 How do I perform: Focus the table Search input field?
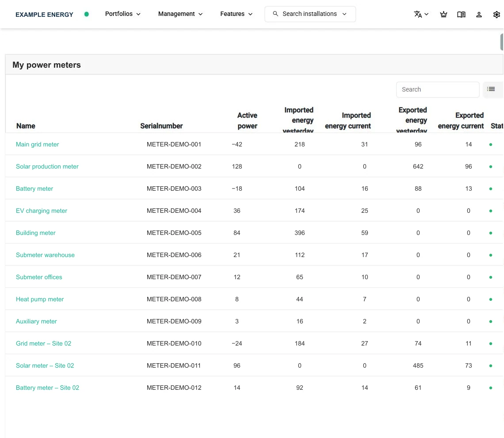pos(438,89)
